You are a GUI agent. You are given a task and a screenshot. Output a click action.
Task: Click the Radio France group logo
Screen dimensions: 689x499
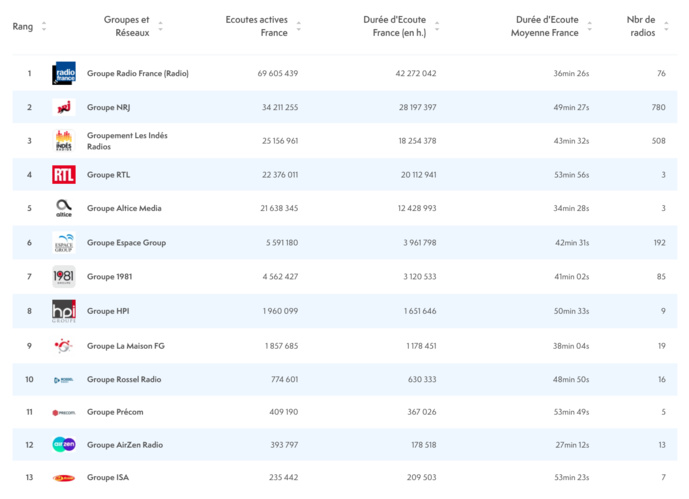pos(64,73)
